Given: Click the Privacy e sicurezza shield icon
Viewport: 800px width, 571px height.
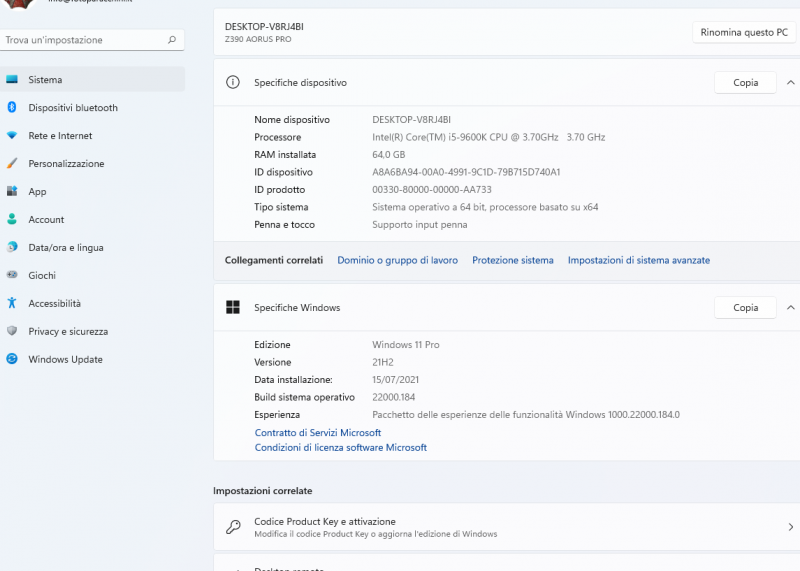Looking at the screenshot, I should coord(12,331).
